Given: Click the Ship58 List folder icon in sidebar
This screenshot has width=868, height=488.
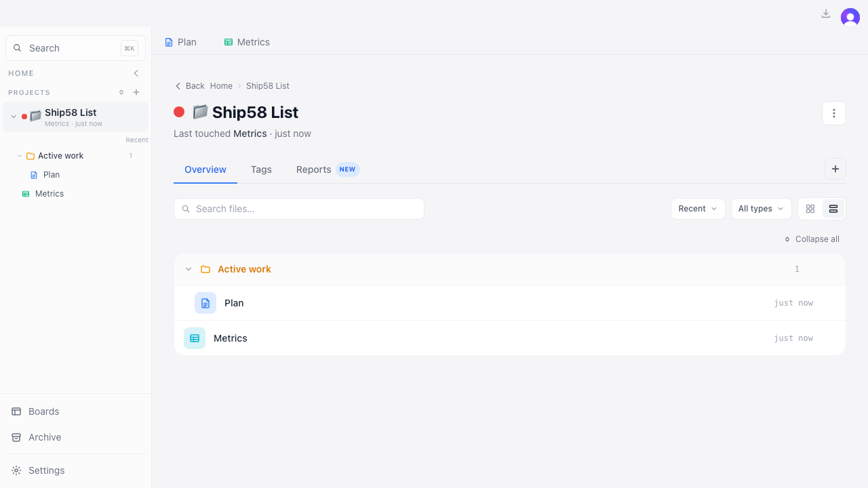Looking at the screenshot, I should point(36,116).
